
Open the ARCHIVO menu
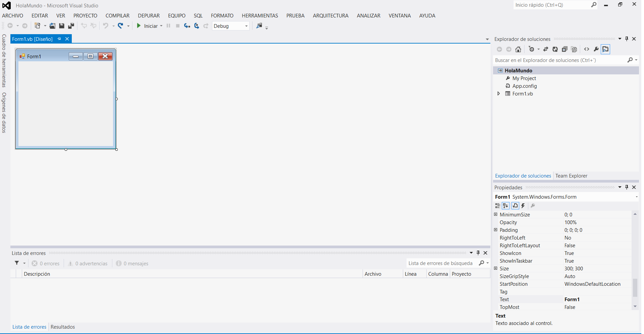click(13, 16)
